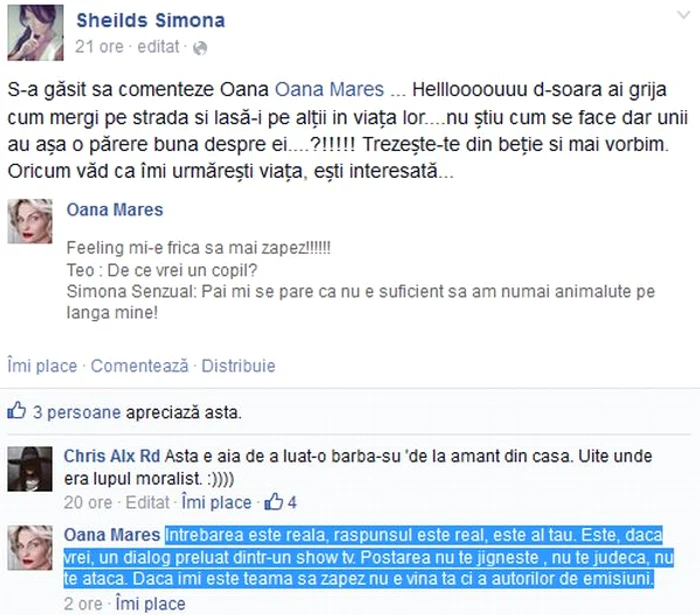700x615 pixels.
Task: View the 3 persoane who liked
Action: [x=77, y=412]
